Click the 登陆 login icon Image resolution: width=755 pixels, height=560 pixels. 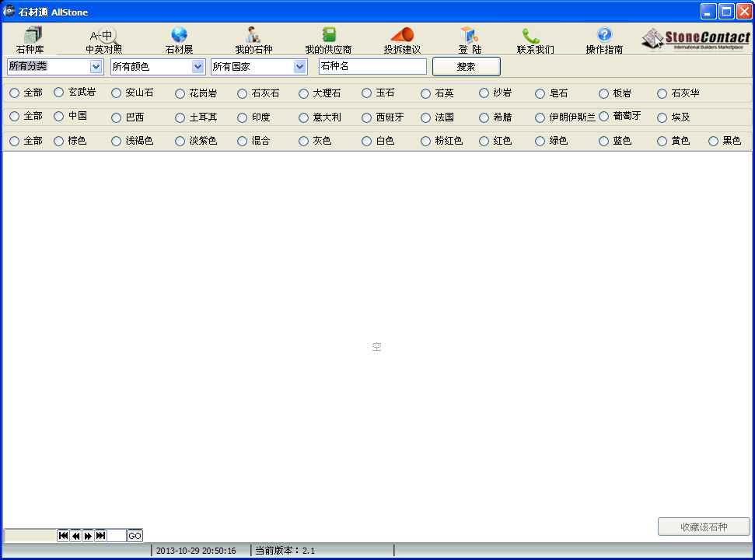tap(469, 35)
